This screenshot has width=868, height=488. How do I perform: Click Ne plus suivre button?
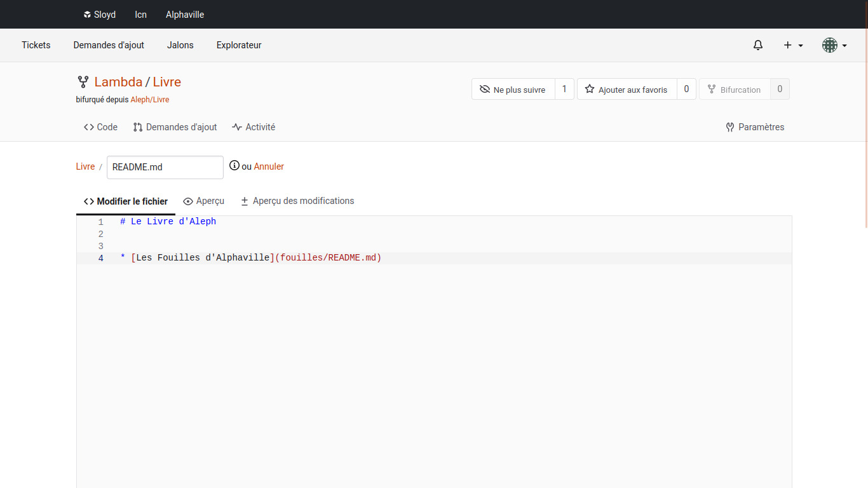513,90
